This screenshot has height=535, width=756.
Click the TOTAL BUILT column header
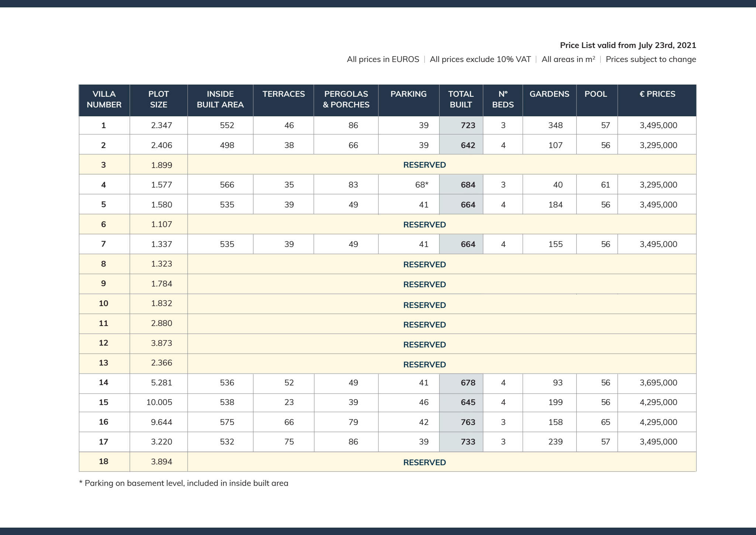pos(461,99)
